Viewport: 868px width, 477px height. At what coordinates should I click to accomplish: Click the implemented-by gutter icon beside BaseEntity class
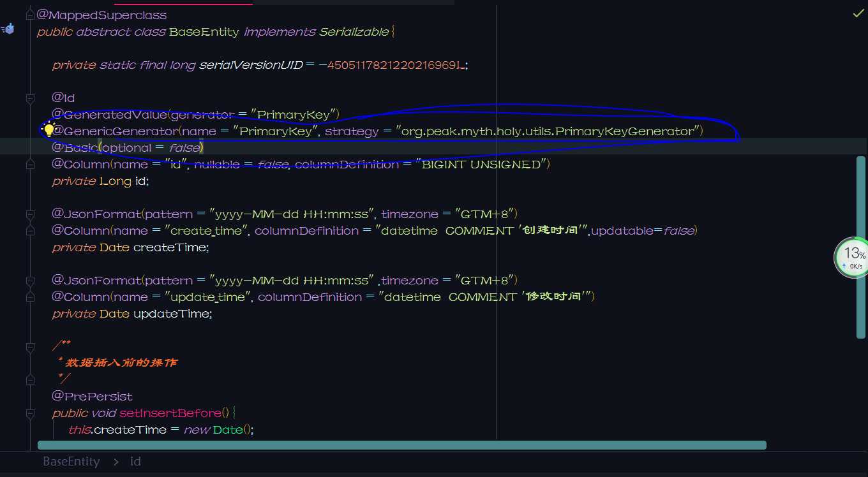(8, 29)
